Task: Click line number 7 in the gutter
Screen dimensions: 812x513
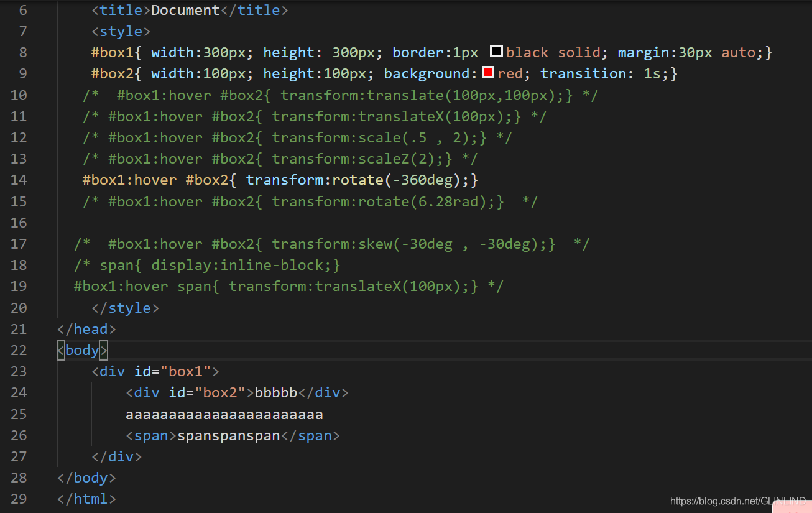Action: pyautogui.click(x=23, y=31)
